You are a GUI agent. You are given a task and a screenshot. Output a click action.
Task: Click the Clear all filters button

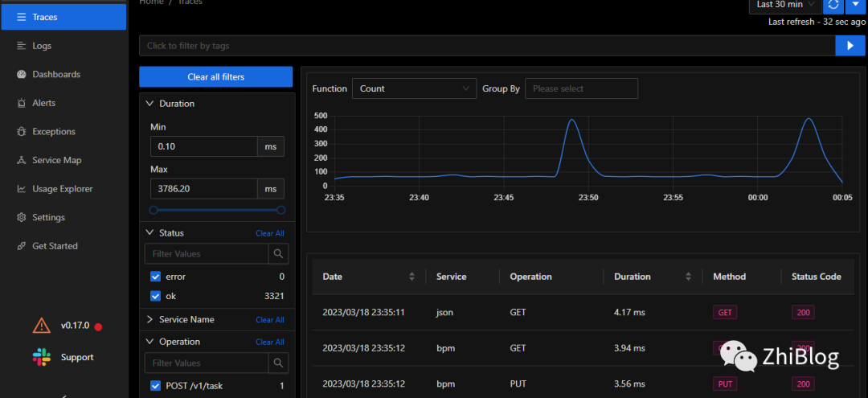coord(215,77)
